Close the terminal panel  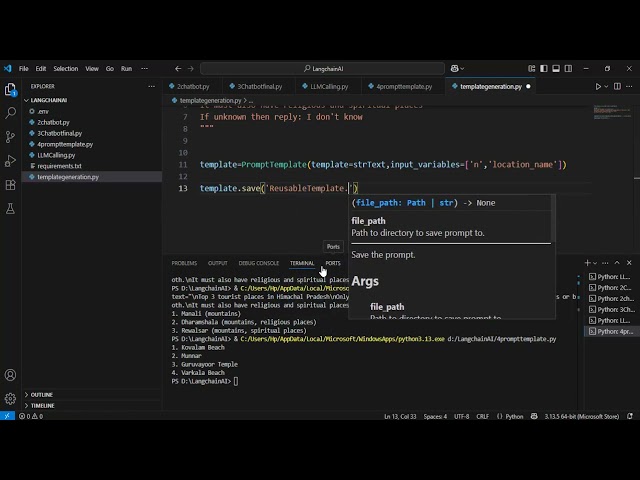(629, 263)
